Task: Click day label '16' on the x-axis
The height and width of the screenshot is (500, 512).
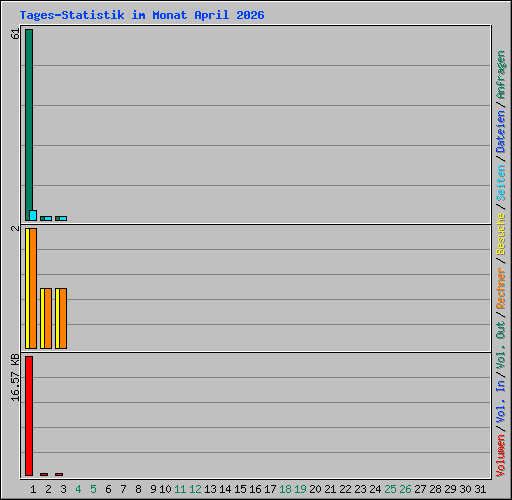Action: tap(255, 489)
